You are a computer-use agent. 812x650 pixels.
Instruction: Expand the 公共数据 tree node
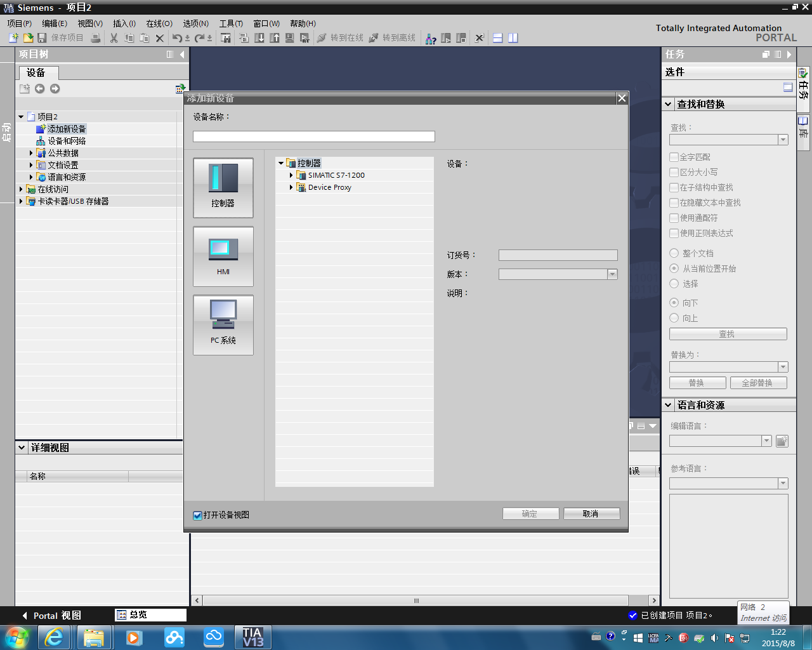point(31,153)
